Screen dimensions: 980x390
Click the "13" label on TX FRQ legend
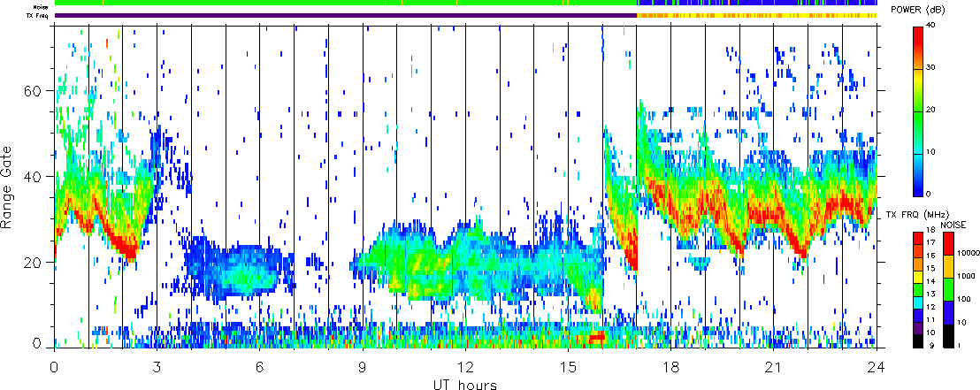click(x=930, y=294)
